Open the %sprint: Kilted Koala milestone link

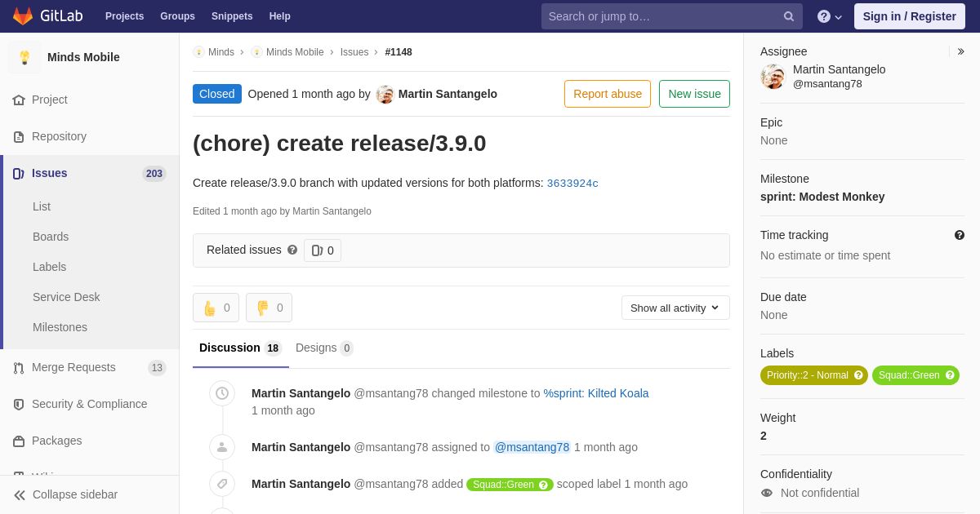click(596, 393)
